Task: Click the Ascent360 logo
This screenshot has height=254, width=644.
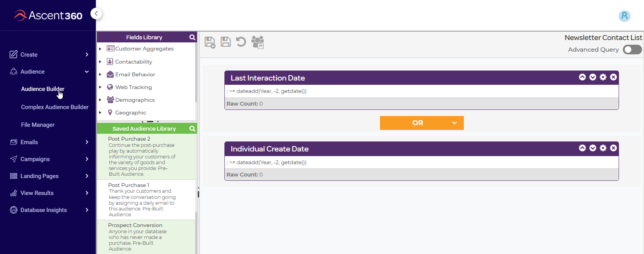Action: (x=48, y=15)
